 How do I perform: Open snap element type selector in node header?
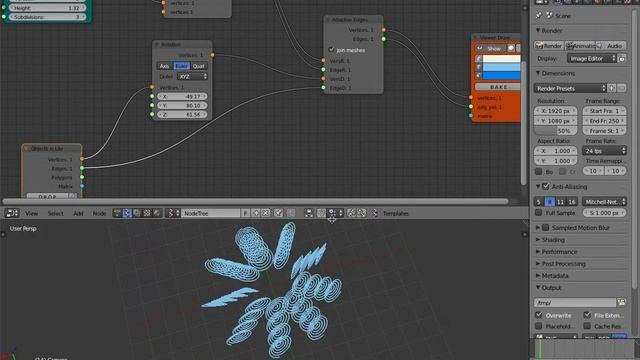(x=336, y=213)
